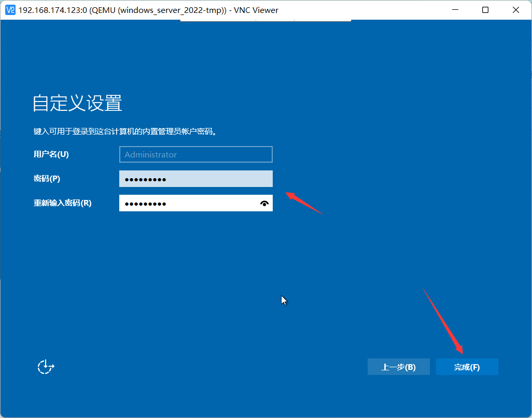This screenshot has width=532, height=418.
Task: Go back with 上一步(B) button
Action: [x=398, y=367]
